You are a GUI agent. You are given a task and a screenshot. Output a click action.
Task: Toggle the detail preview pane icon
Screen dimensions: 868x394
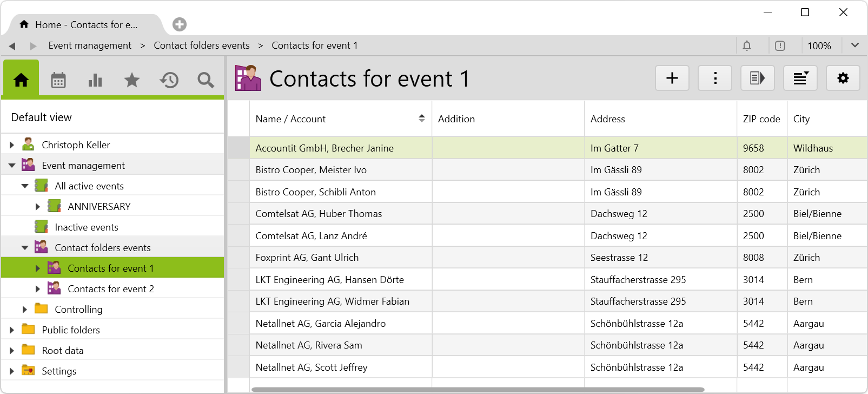[758, 78]
